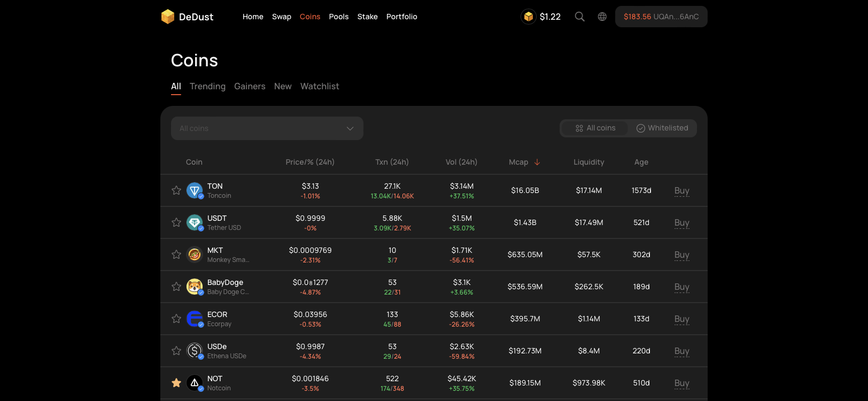Click the TON market cap $16.05B
This screenshot has height=401, width=868.
click(x=525, y=190)
